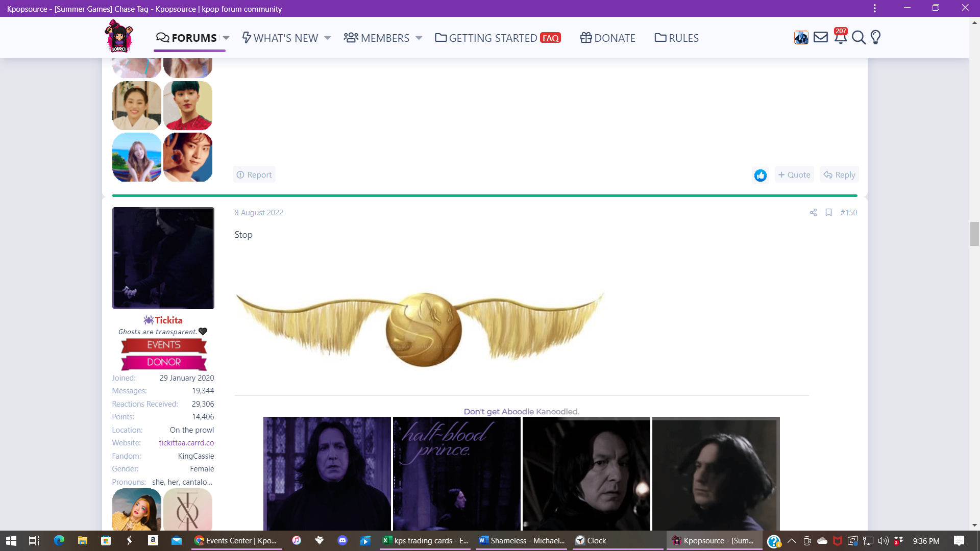This screenshot has width=980, height=551.
Task: Open the alerts bell with 207 badge
Action: pos(841,37)
